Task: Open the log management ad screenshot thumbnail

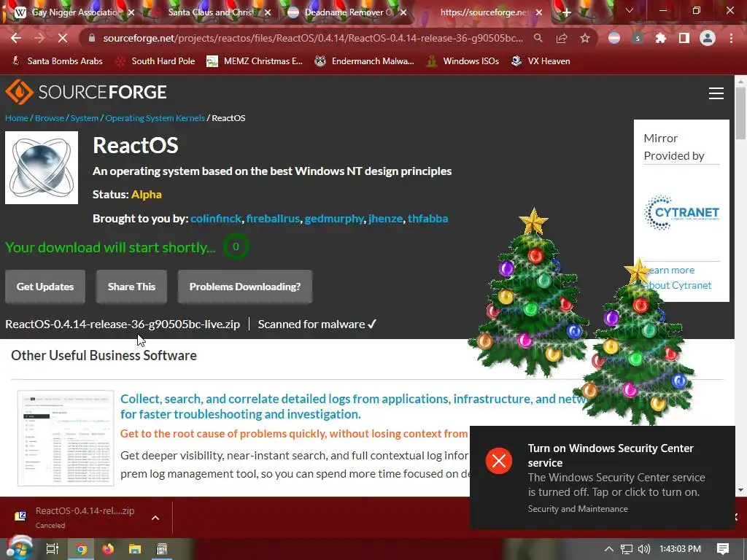Action: 66,438
